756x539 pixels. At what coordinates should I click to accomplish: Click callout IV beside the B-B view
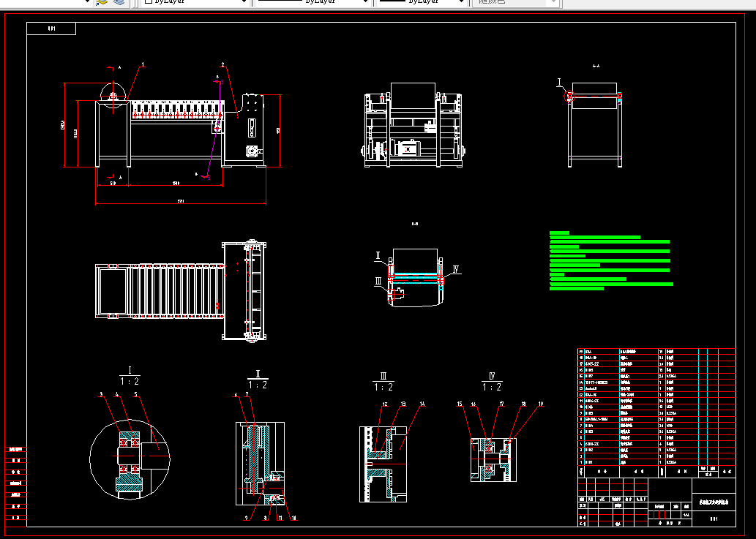click(x=456, y=269)
